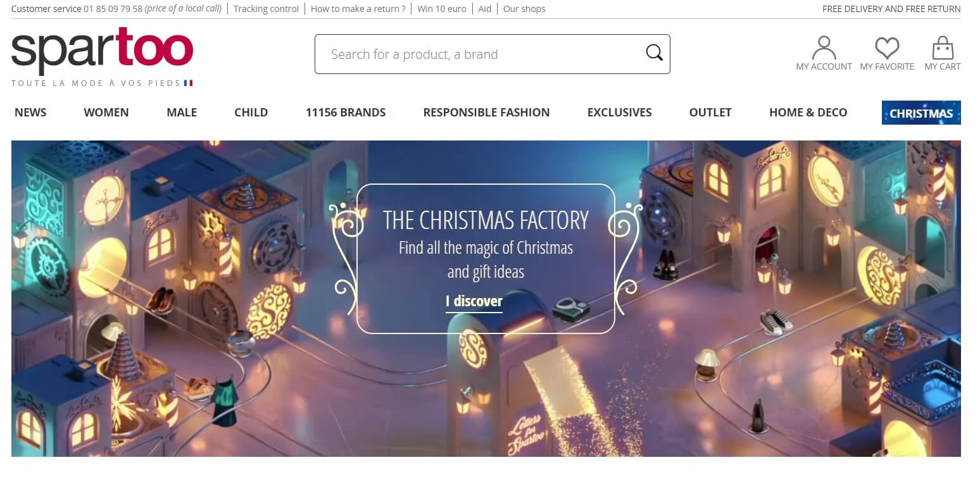Image resolution: width=980 pixels, height=479 pixels.
Task: Open the Women menu
Action: (x=106, y=113)
